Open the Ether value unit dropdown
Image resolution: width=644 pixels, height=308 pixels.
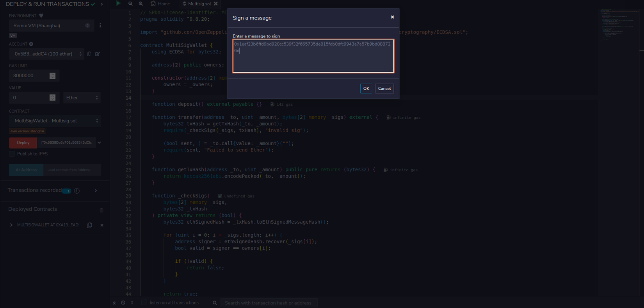coord(82,98)
